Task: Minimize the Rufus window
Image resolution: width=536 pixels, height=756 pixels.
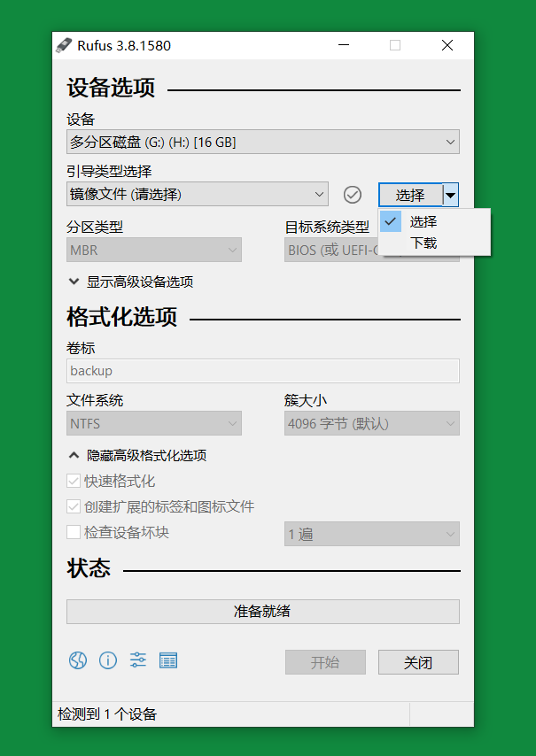Action: point(344,45)
